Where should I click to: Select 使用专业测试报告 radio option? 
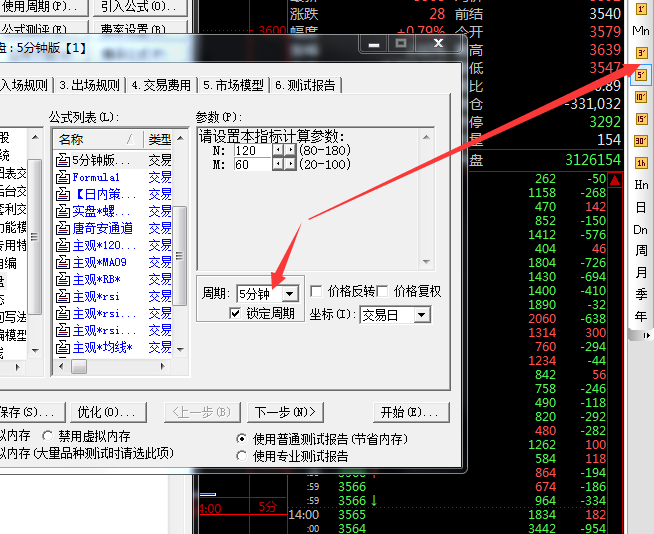click(241, 456)
